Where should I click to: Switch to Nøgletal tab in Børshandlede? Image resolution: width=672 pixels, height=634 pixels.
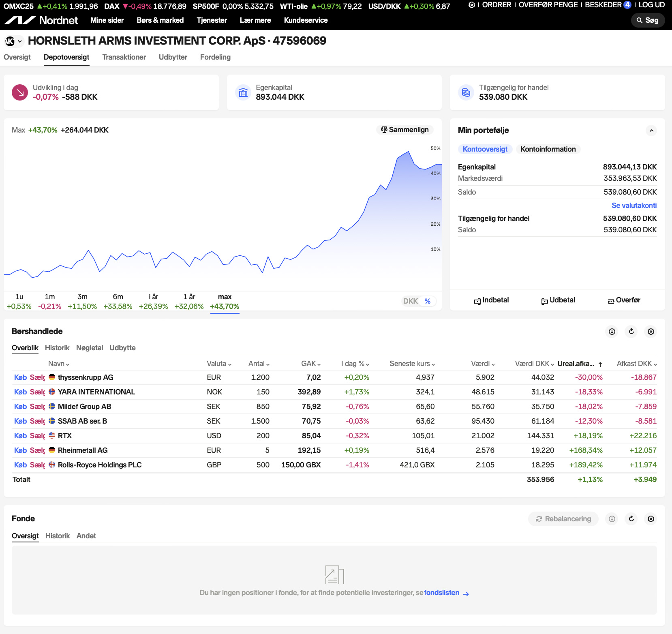coord(90,348)
